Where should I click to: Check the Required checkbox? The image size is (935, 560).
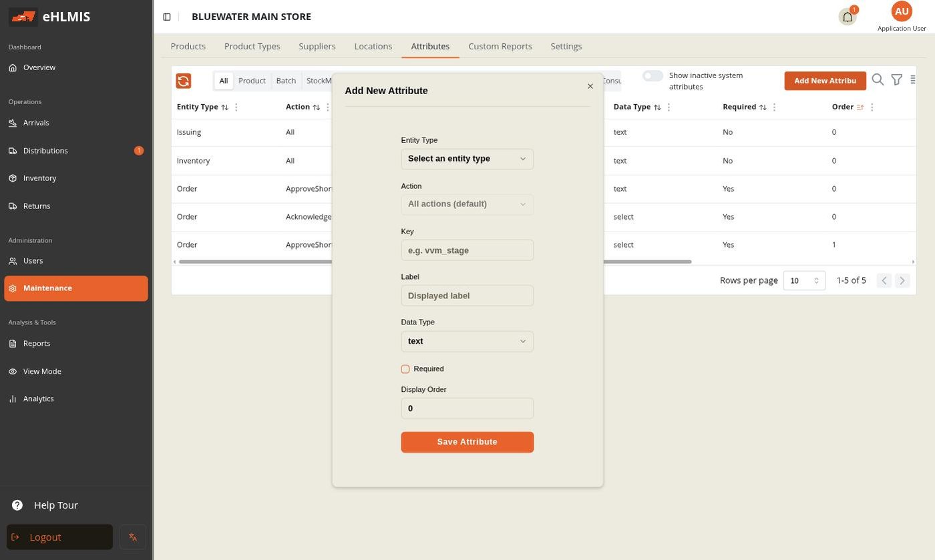(x=405, y=369)
